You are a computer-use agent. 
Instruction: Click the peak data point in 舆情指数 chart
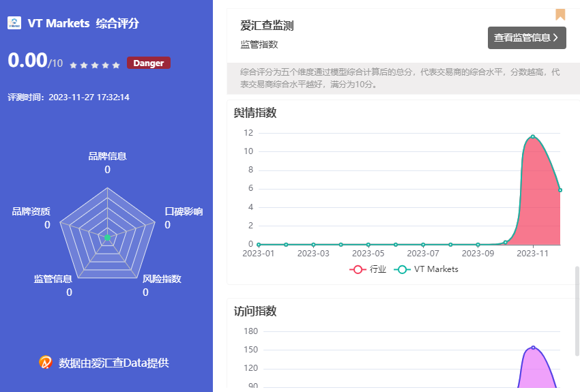532,137
